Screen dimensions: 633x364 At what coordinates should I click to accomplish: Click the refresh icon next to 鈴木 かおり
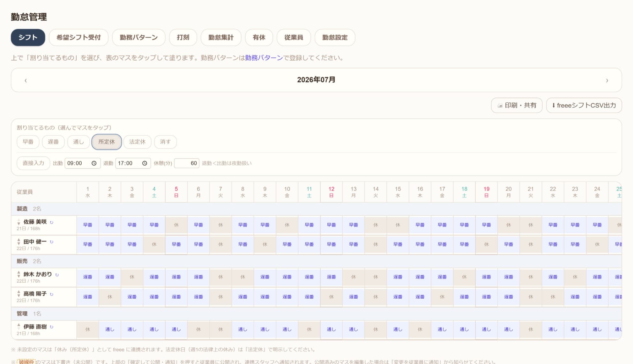pos(57,275)
